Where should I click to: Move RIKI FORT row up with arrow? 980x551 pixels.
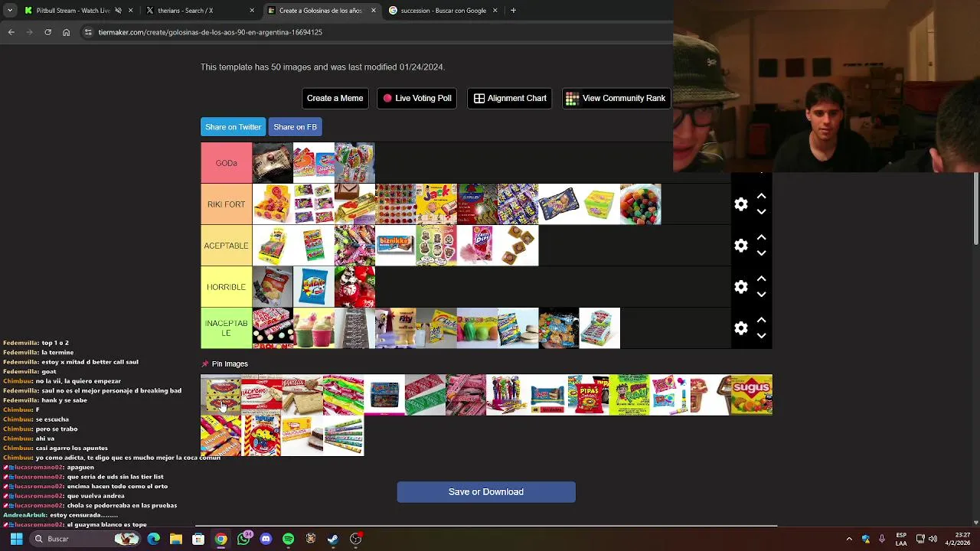pos(761,196)
